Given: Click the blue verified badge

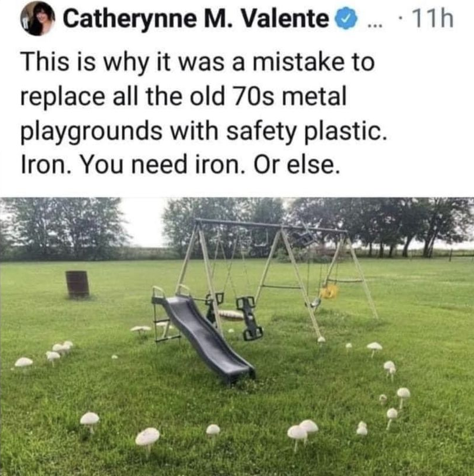Looking at the screenshot, I should (x=346, y=19).
